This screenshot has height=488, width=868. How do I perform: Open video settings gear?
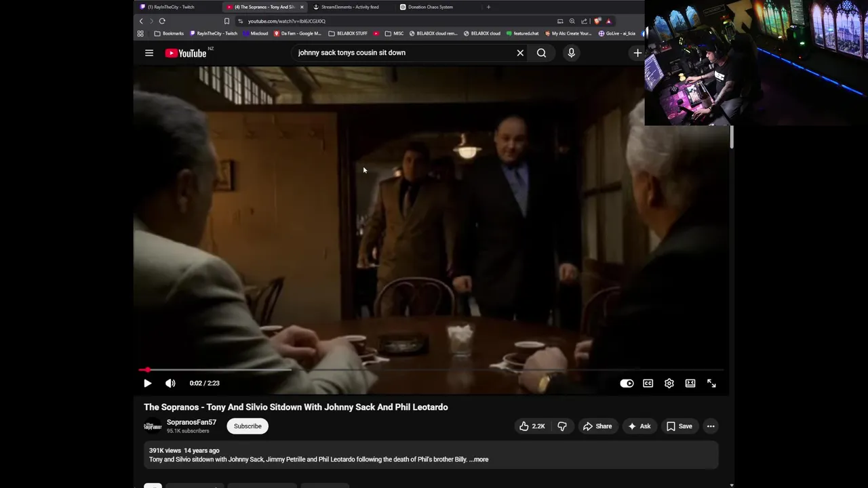pyautogui.click(x=669, y=383)
